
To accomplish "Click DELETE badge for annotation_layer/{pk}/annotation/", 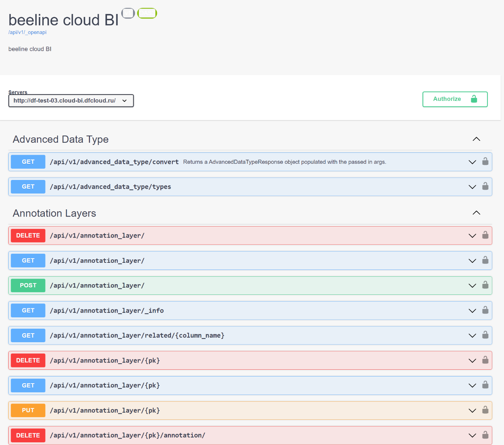I will pos(28,435).
